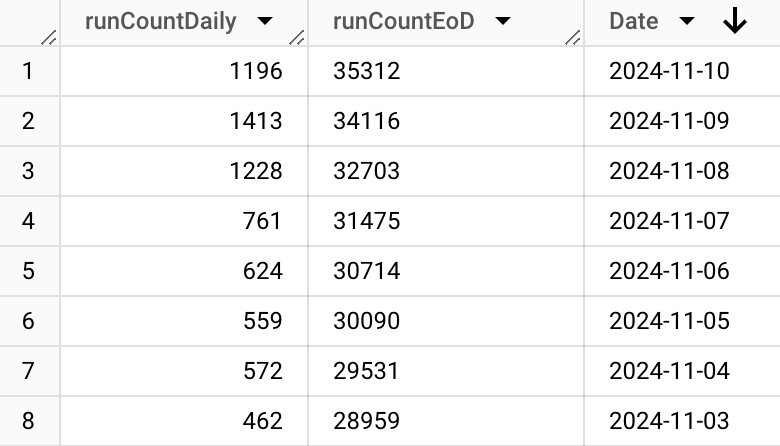Click the date cell 2024-11-08
Viewport: 780px width, 446px height.
[x=682, y=171]
